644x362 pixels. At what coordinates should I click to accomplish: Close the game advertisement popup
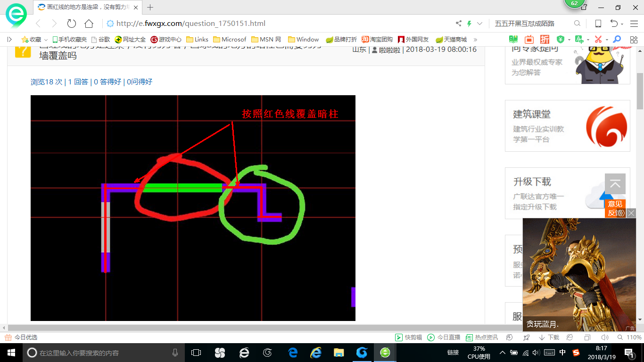(631, 213)
